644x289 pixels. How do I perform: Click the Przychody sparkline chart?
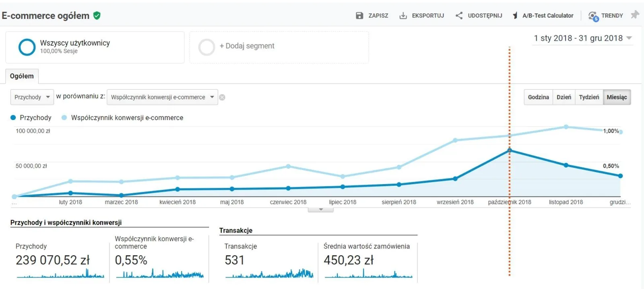pyautogui.click(x=60, y=274)
